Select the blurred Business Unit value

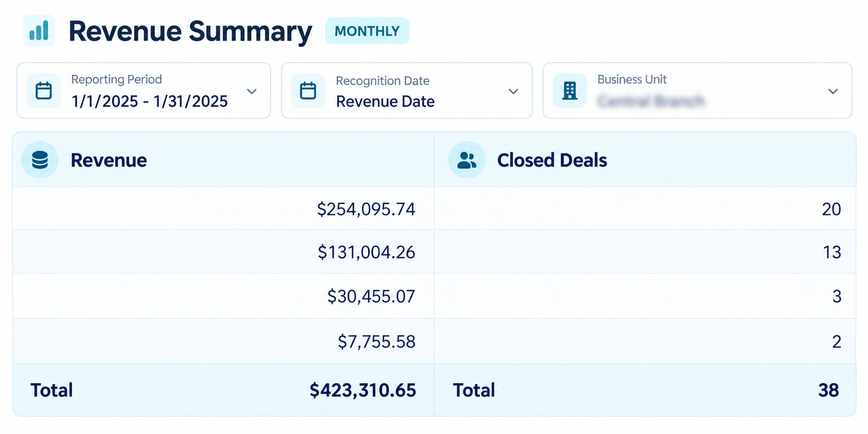click(651, 101)
